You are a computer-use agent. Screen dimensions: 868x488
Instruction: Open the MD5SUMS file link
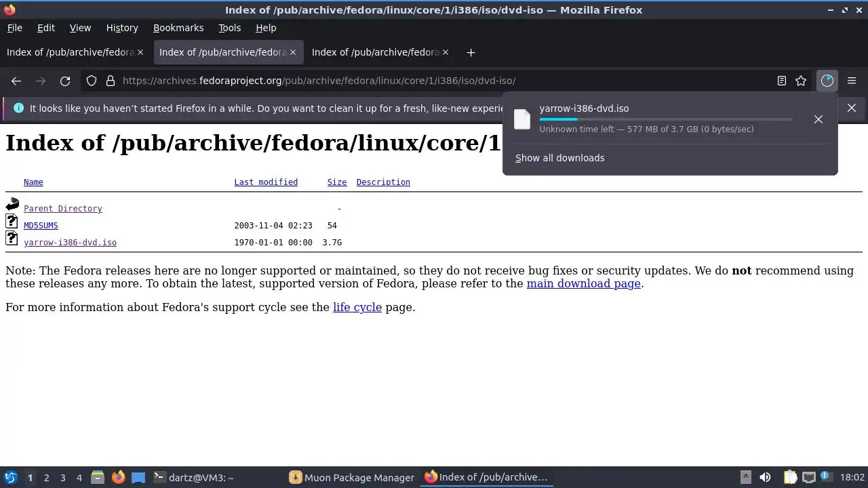pyautogui.click(x=41, y=226)
